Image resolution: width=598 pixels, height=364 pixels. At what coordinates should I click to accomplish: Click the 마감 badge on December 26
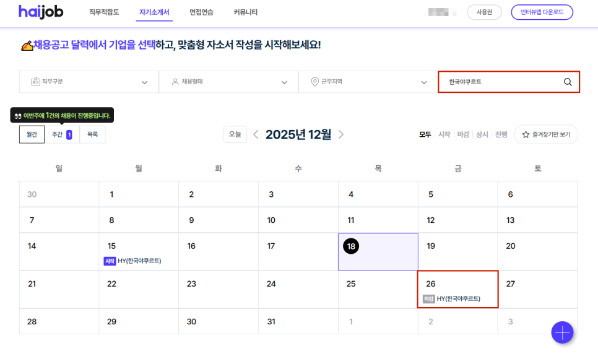[x=428, y=299]
